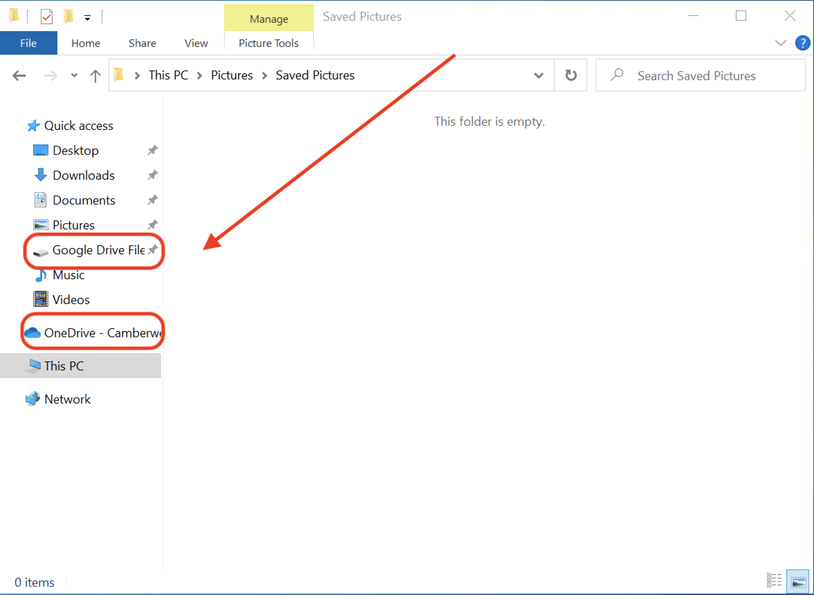Open the address bar history dropdown
This screenshot has height=595, width=814.
coord(539,76)
